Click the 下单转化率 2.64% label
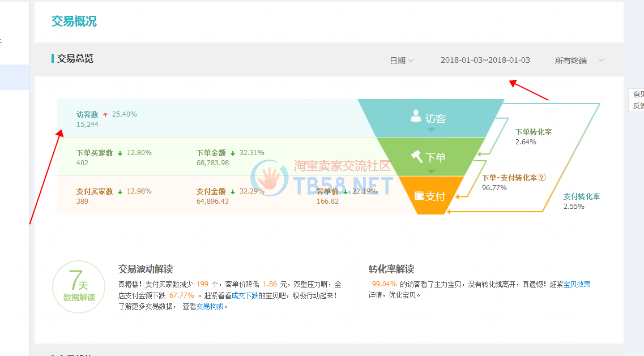 [x=533, y=136]
